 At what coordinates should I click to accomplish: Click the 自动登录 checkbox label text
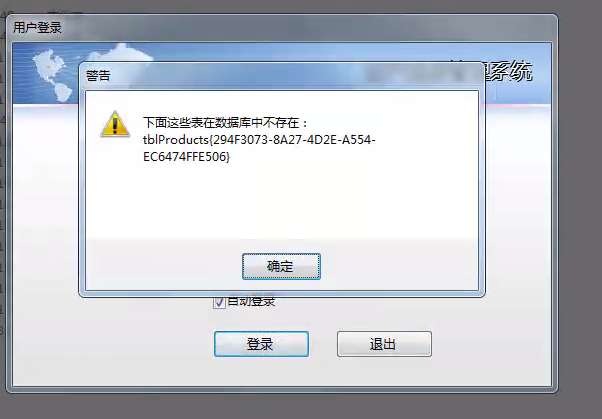point(251,302)
